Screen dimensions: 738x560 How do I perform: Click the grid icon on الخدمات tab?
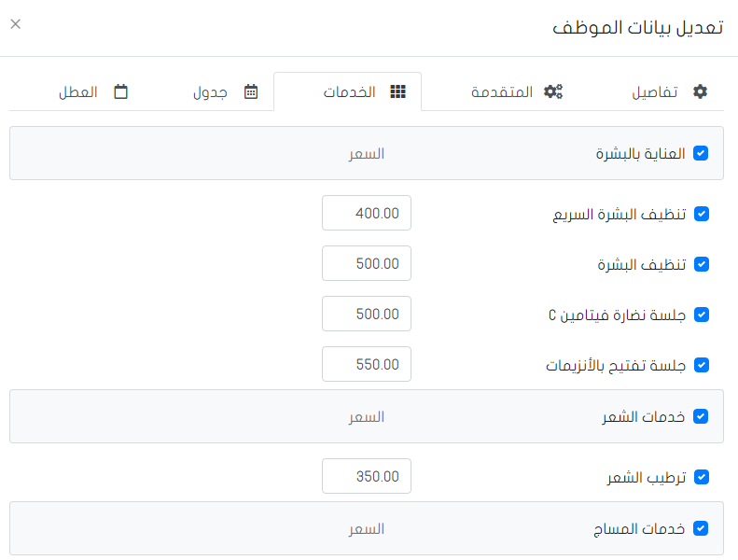[397, 91]
